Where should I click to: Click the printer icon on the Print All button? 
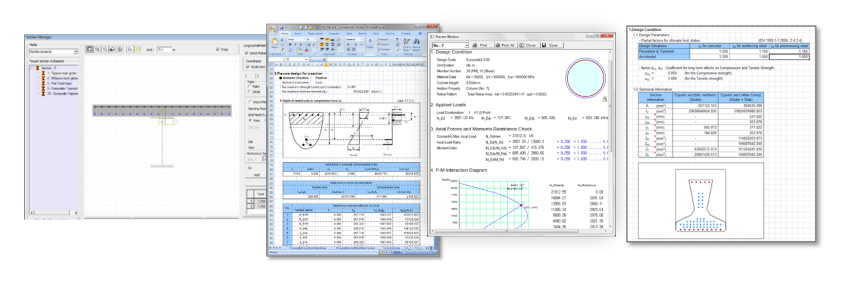coord(498,45)
